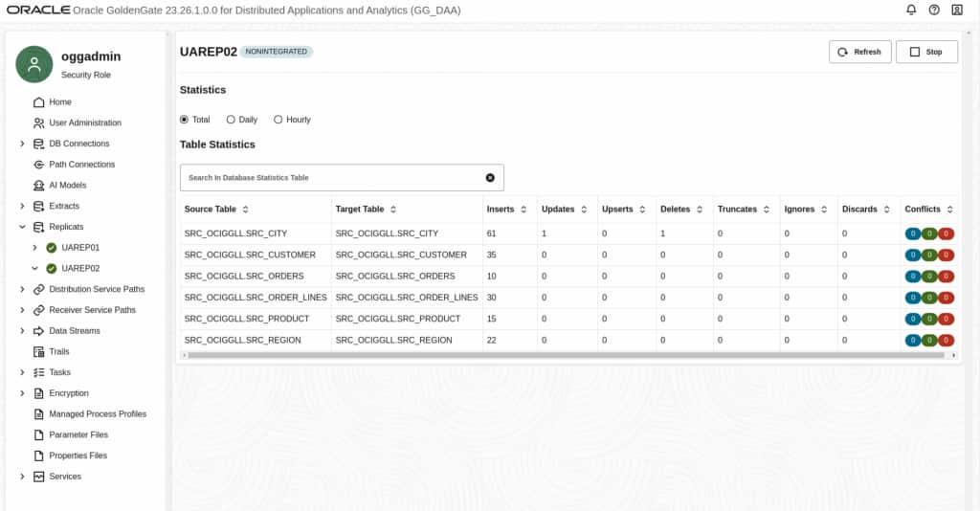Click the red conflict badge in SRC_ORDERS row
Image resolution: width=980 pixels, height=511 pixels.
tap(947, 277)
